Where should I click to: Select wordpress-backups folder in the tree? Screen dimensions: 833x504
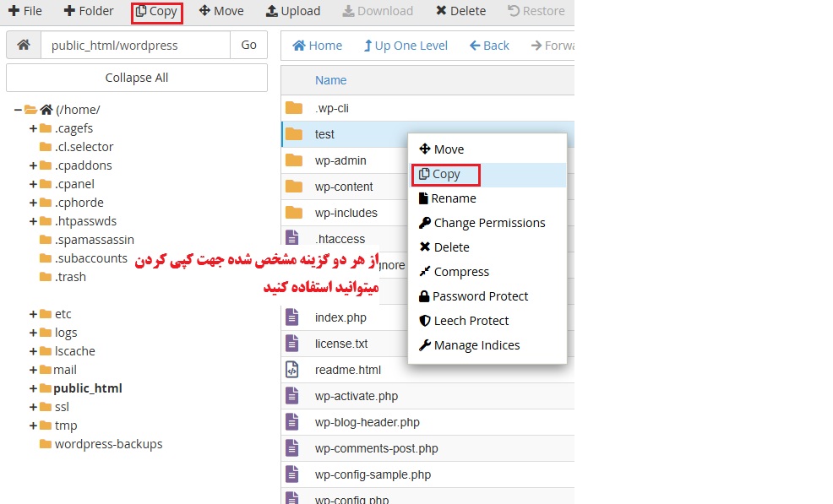pyautogui.click(x=108, y=444)
